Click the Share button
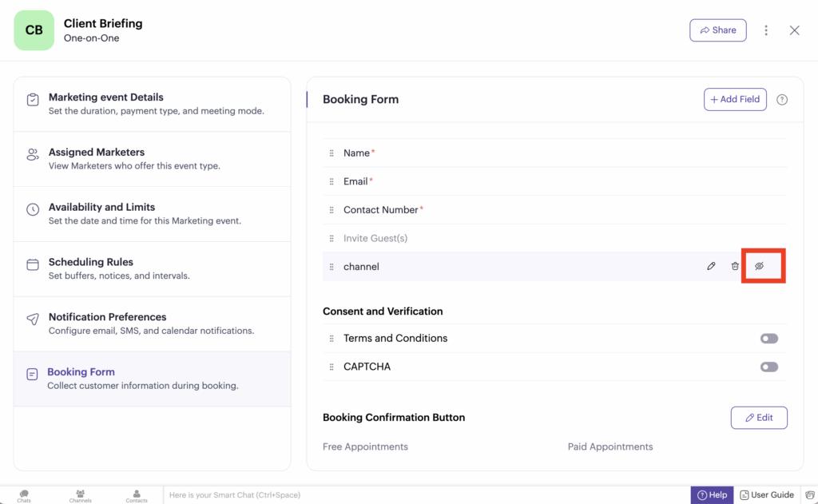 click(x=717, y=30)
